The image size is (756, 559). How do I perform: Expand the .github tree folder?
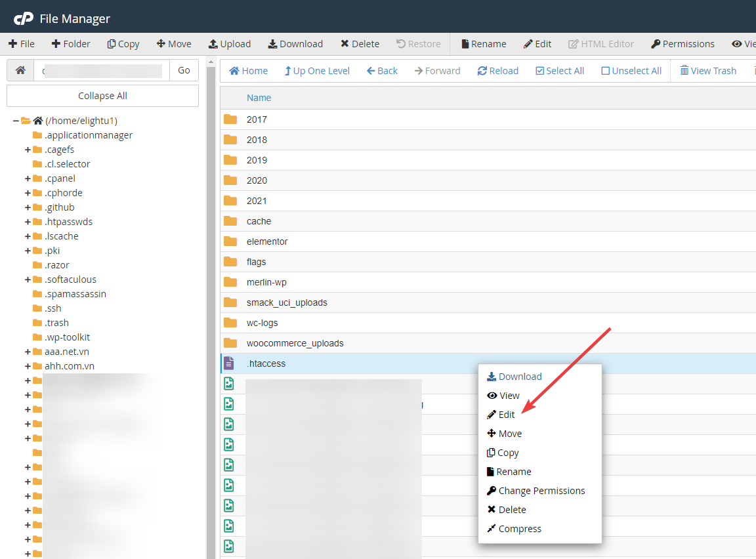pyautogui.click(x=28, y=208)
